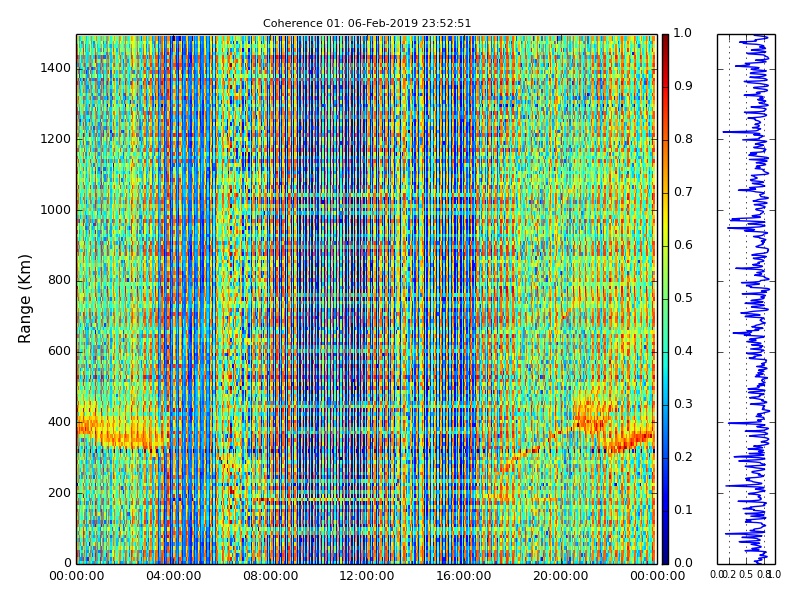Click the 04:00:00 time tick label
Screen dimensions: 800x600
tap(173, 577)
